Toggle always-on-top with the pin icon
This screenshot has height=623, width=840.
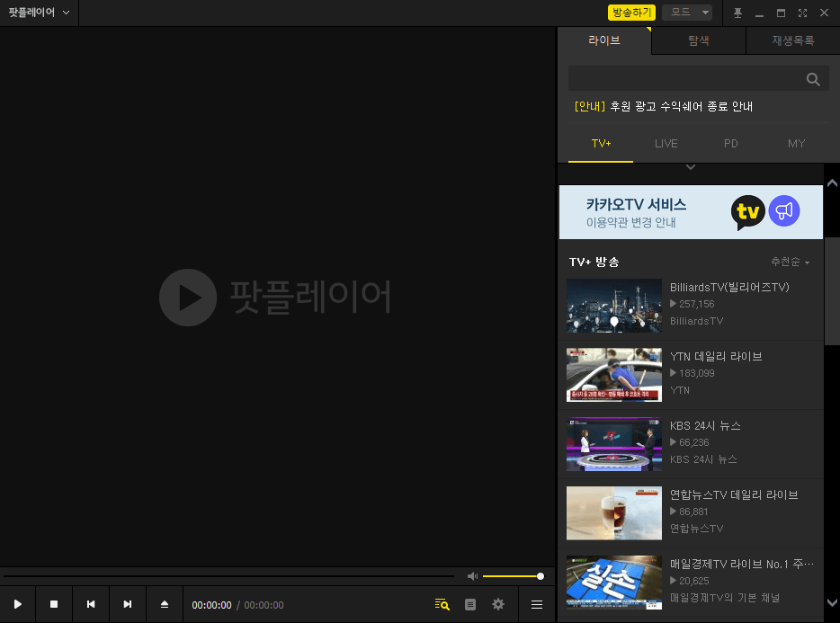738,13
